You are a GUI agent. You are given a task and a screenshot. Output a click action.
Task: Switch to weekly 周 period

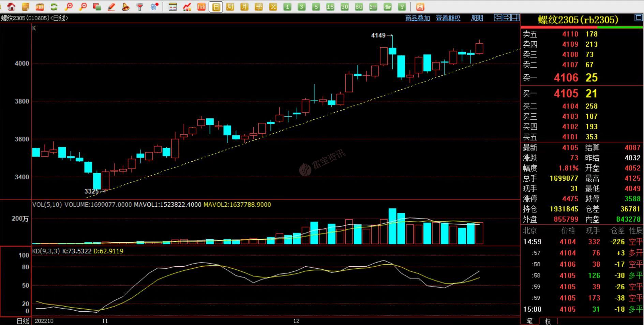tap(230, 6)
